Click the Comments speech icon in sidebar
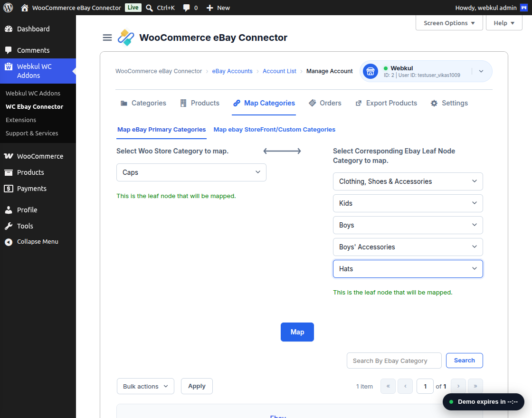This screenshot has height=418, width=532. tap(9, 50)
